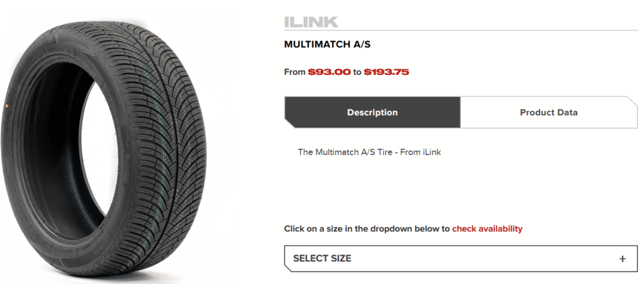Click the word "to" between the prices
The height and width of the screenshot is (284, 644).
[357, 72]
